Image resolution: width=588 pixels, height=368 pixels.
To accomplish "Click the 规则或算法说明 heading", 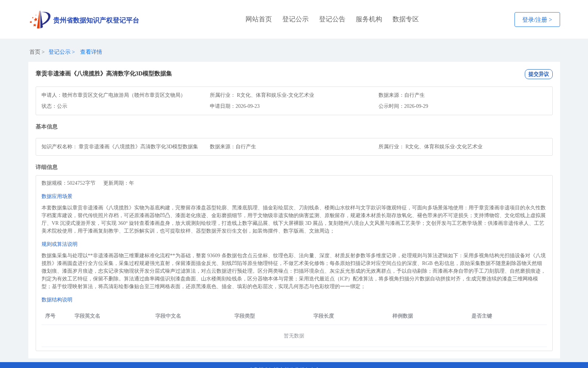I will pos(60,244).
